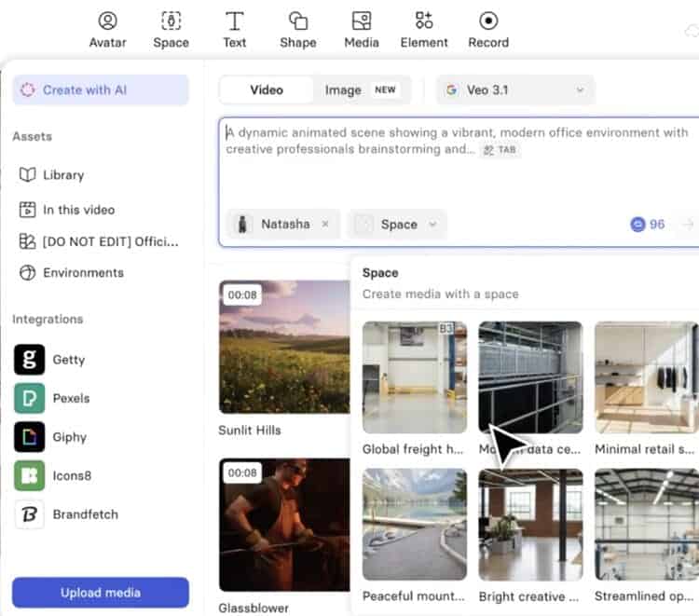Open the Getty integration
This screenshot has height=616, width=699.
pos(52,360)
